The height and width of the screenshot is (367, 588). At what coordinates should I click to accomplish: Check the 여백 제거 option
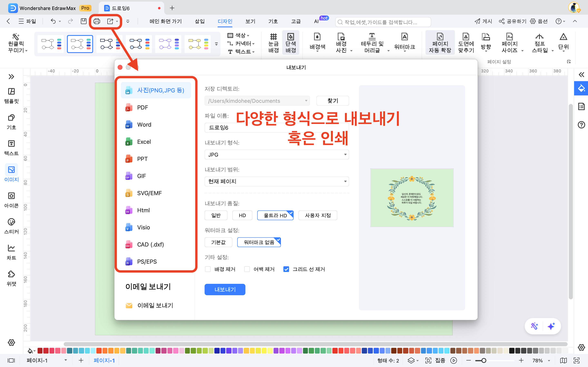click(247, 269)
